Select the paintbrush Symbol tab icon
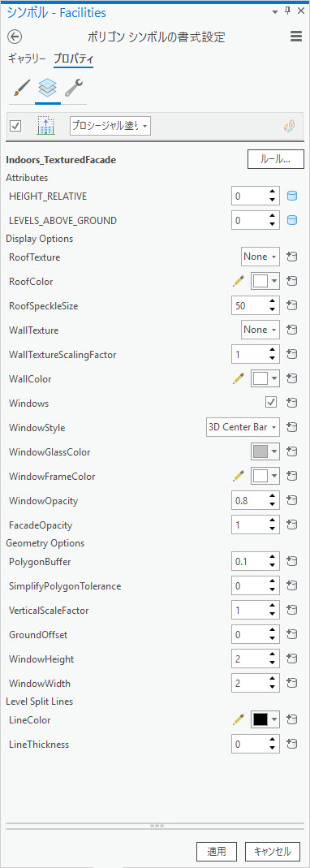Screen dimensions: 310x868 point(20,88)
